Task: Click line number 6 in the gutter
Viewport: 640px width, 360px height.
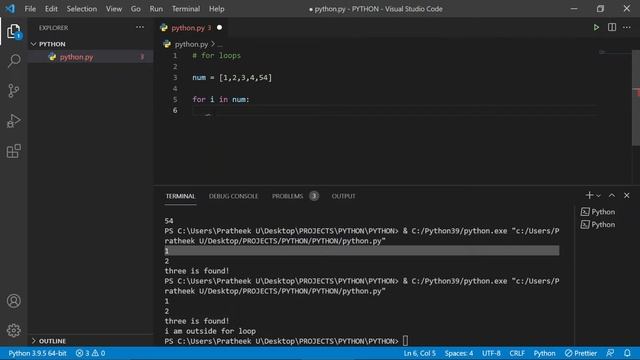Action: pos(175,110)
